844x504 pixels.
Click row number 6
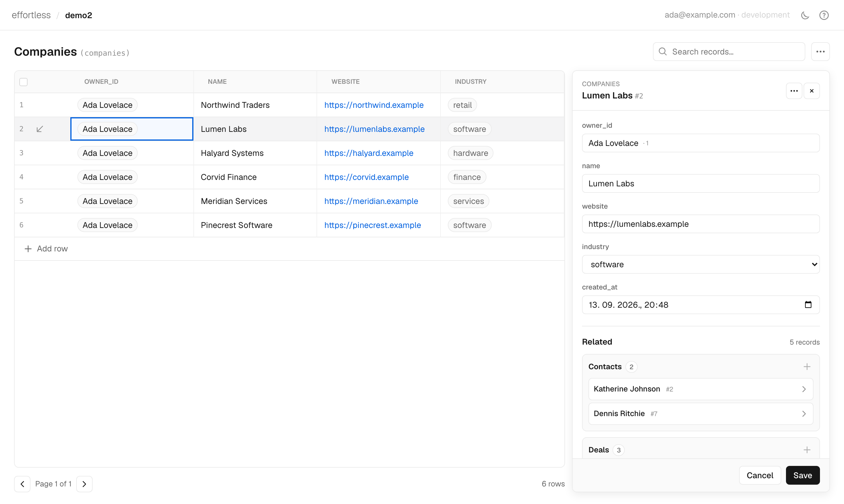point(21,225)
